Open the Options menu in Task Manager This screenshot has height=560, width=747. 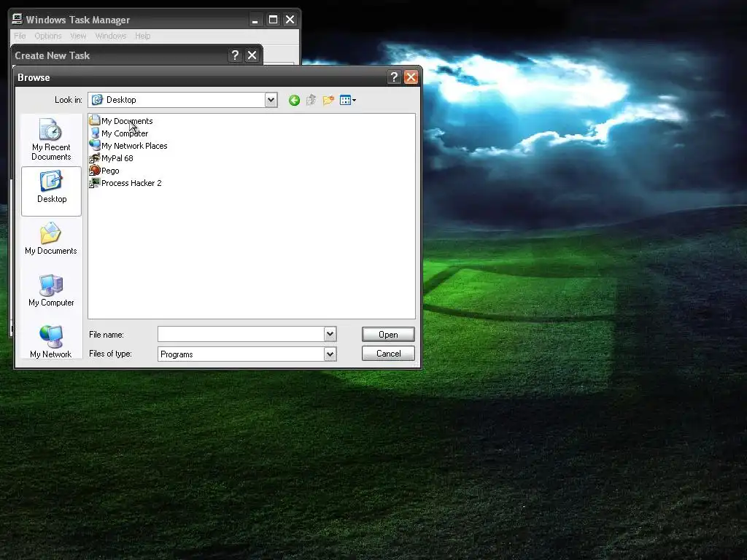pyautogui.click(x=48, y=36)
